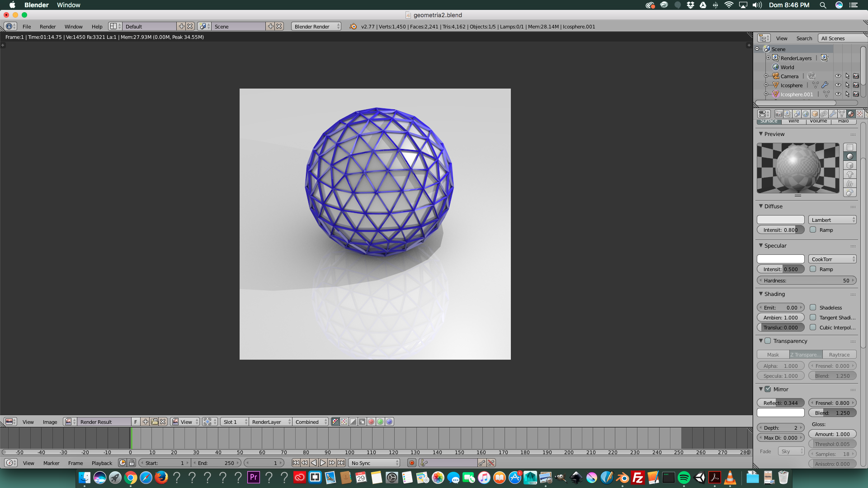
Task: Disable the Mirror panel checkbox
Action: tap(768, 389)
